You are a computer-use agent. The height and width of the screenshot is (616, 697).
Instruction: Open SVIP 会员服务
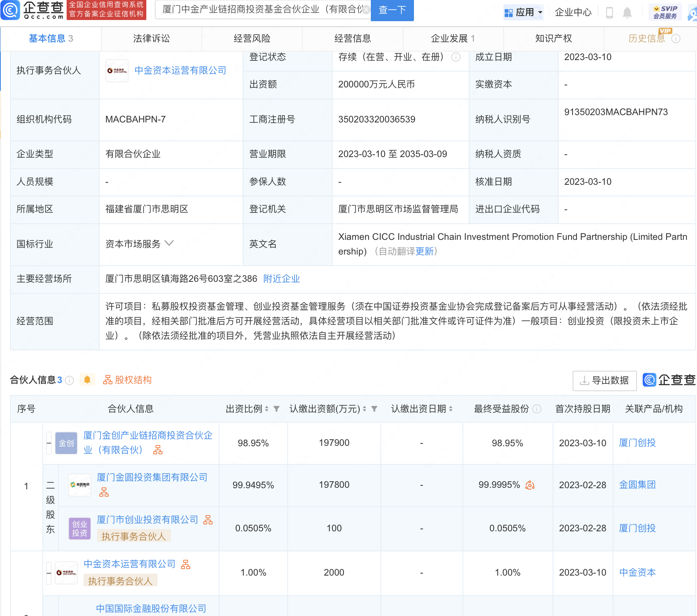[x=665, y=12]
